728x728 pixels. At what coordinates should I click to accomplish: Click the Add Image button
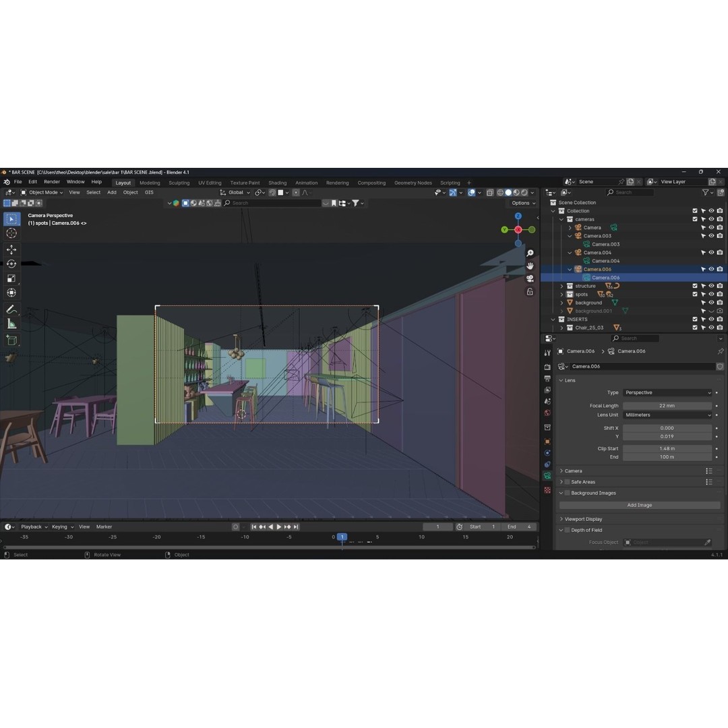[639, 505]
